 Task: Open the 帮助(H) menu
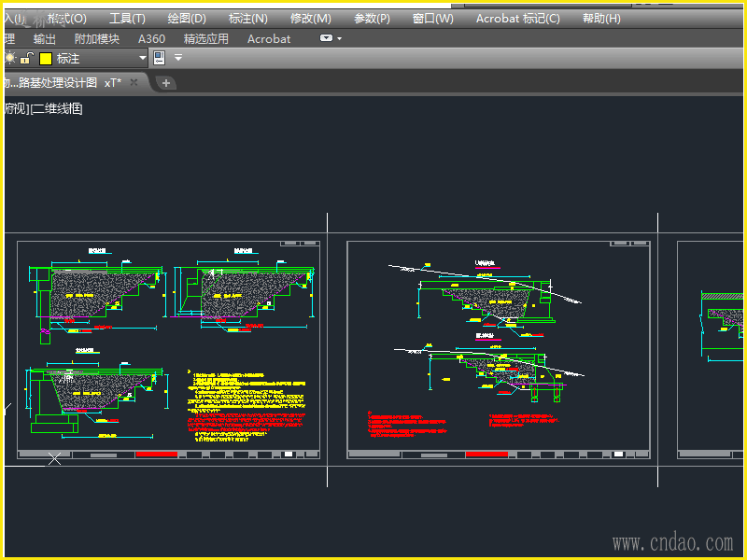pos(601,19)
